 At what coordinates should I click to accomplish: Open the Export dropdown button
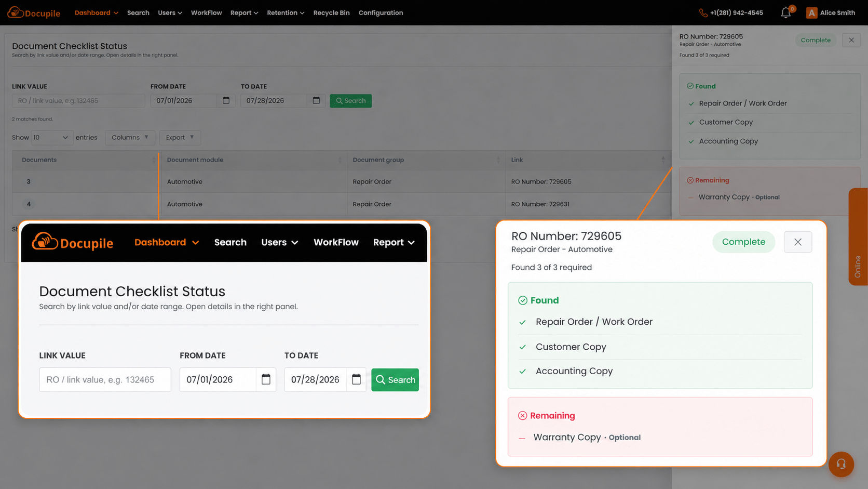click(180, 138)
